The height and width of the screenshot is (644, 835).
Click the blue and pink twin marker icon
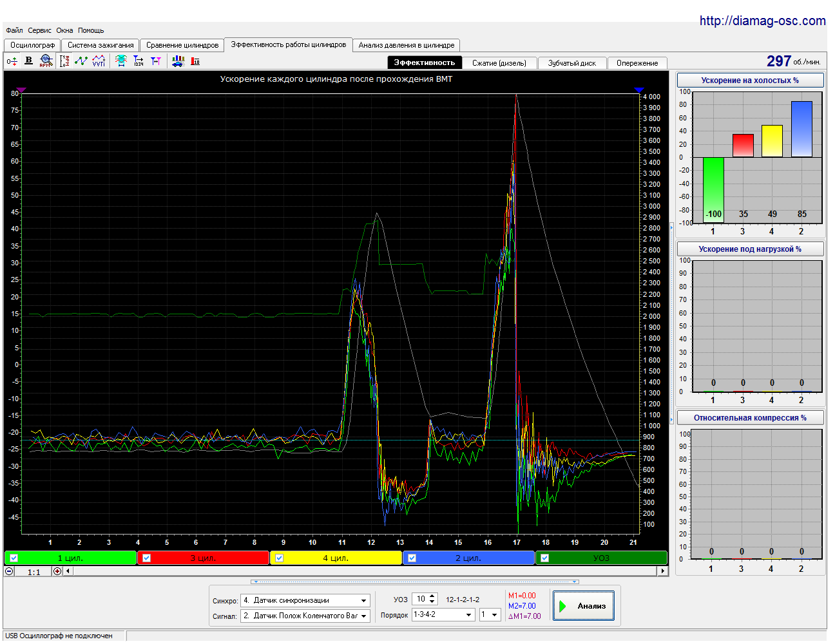(156, 61)
